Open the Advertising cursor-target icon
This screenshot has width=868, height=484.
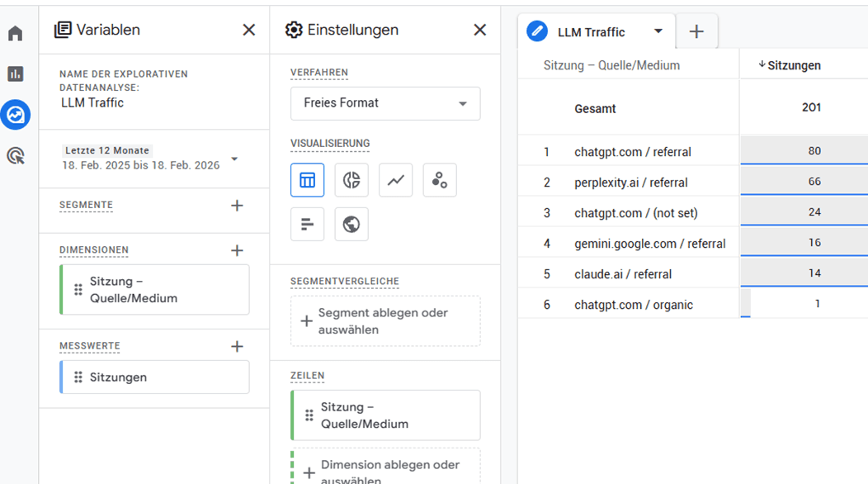[16, 156]
